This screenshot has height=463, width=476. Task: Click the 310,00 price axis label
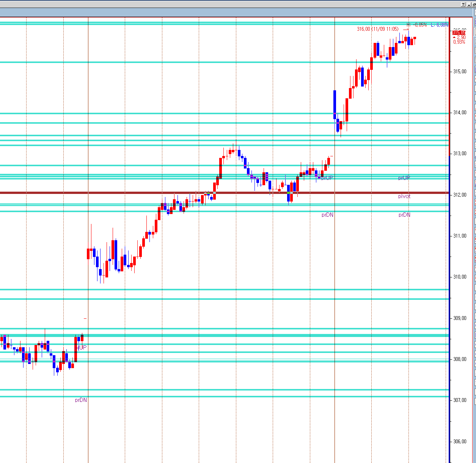click(460, 277)
